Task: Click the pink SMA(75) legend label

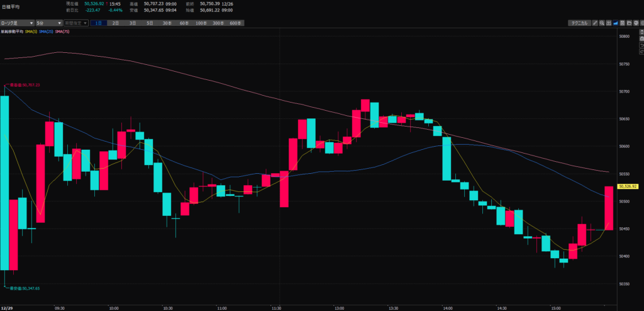Action: (x=62, y=31)
